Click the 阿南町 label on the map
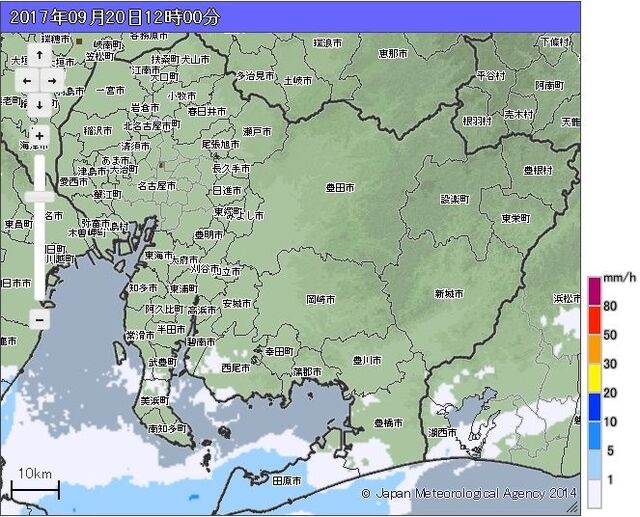640x517 pixels. pos(550,85)
